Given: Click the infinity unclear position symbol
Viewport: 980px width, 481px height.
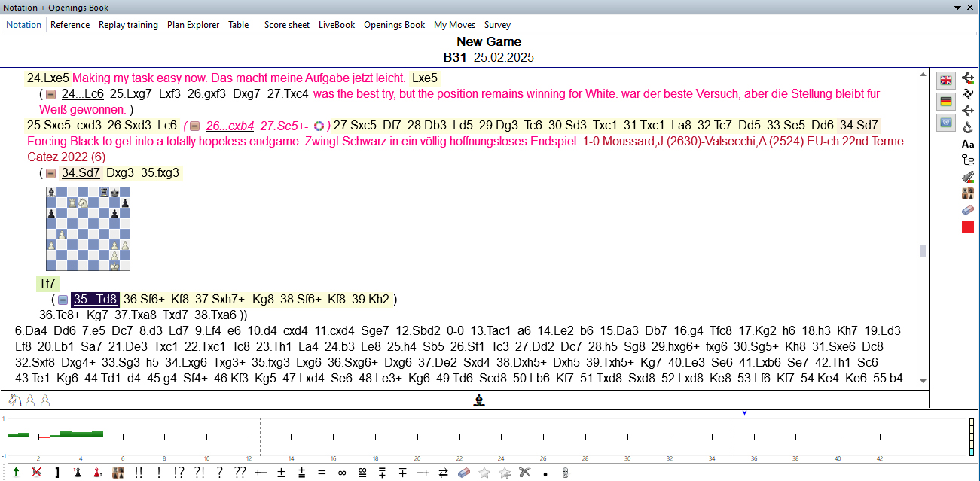Looking at the screenshot, I should (341, 473).
